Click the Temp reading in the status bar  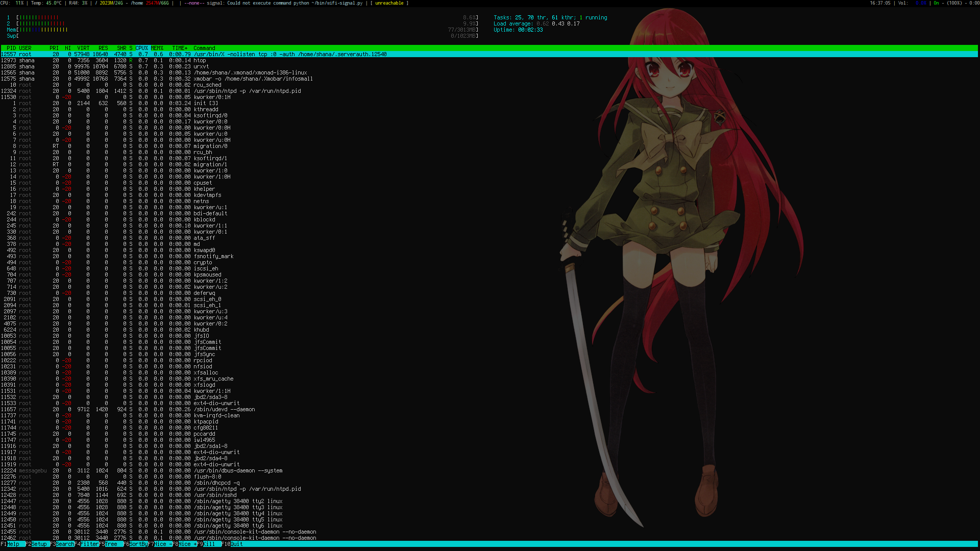[x=46, y=3]
